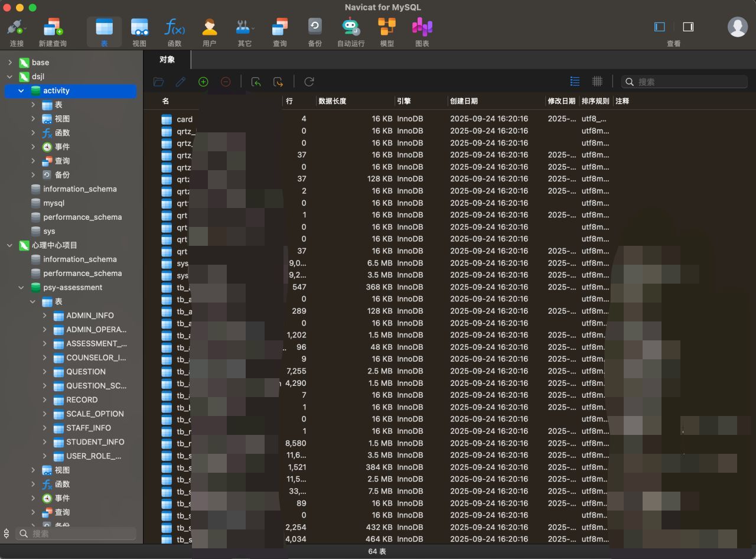Image resolution: width=756 pixels, height=559 pixels.
Task: Sort by 创建日期 column header
Action: 464,101
